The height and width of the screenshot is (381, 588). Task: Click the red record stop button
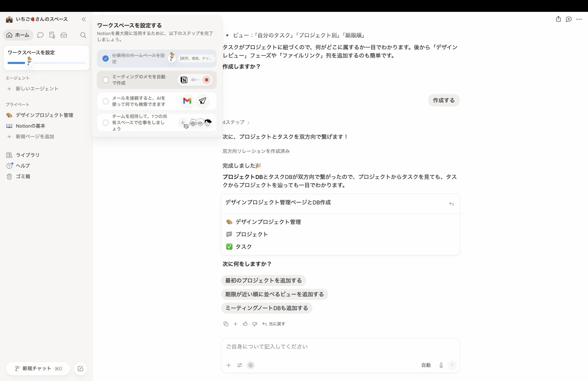pos(206,80)
